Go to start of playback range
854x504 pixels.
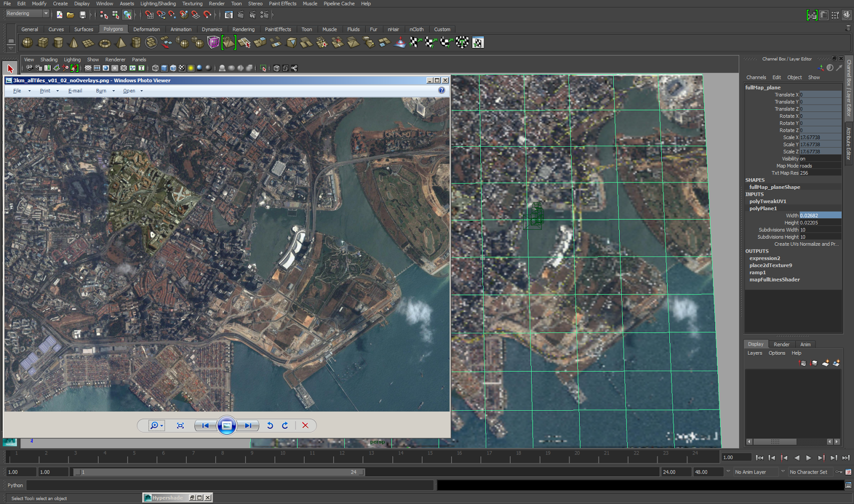759,458
